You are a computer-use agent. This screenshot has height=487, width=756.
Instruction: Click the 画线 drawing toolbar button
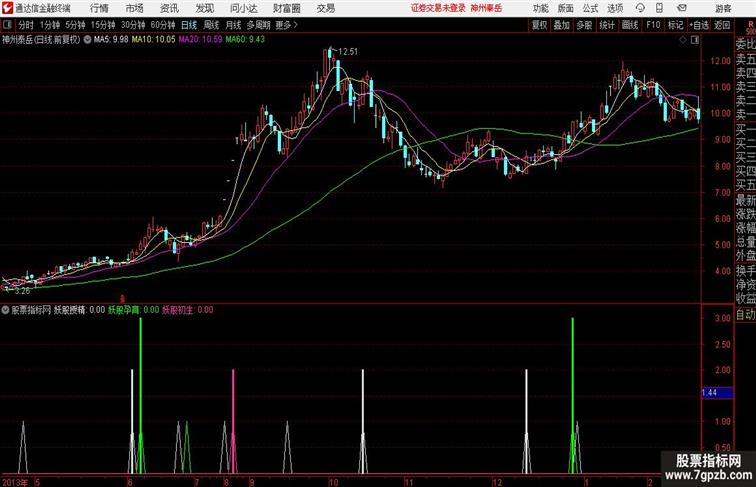pos(630,25)
